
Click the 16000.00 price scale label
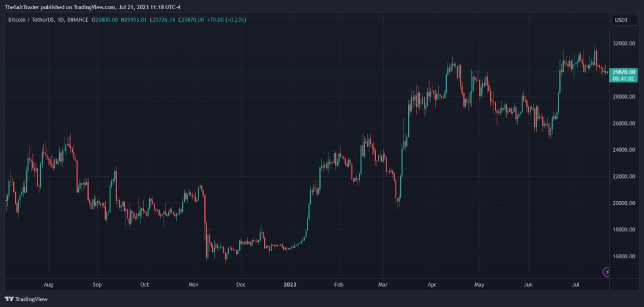(624, 256)
